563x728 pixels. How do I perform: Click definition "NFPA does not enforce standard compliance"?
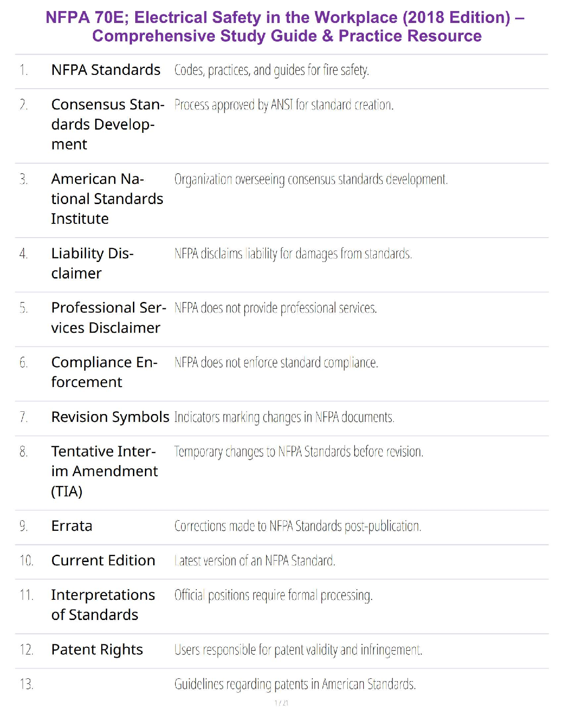point(276,363)
